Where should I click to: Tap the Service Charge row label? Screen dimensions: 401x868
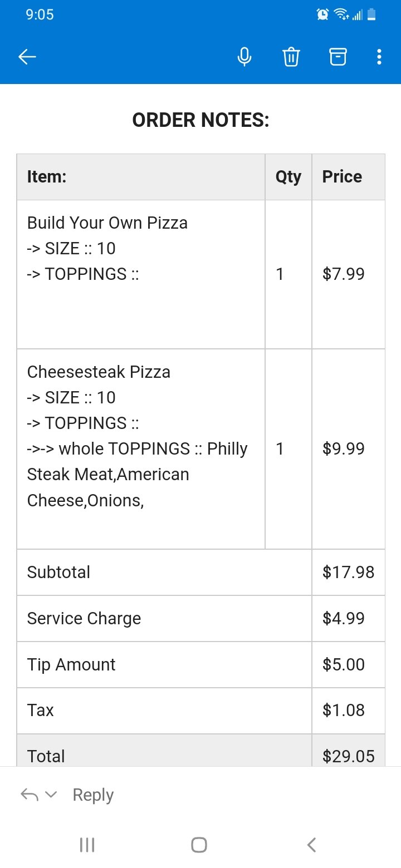click(84, 618)
